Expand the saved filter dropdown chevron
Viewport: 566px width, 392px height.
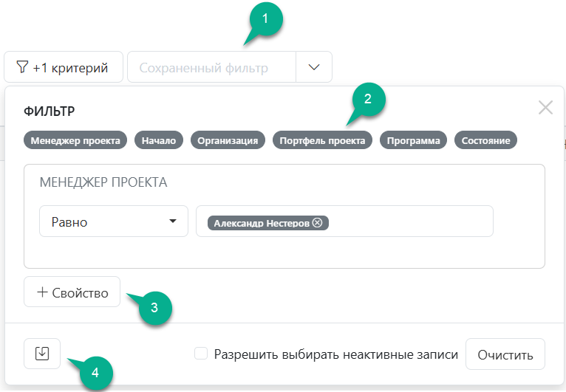[x=314, y=67]
